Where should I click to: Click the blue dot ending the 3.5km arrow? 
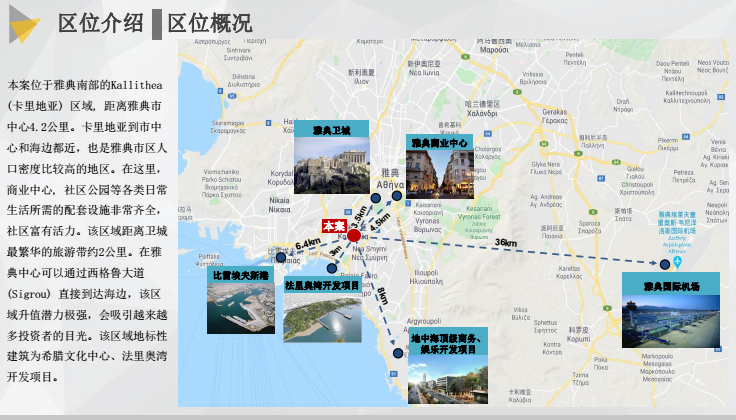pos(376,198)
